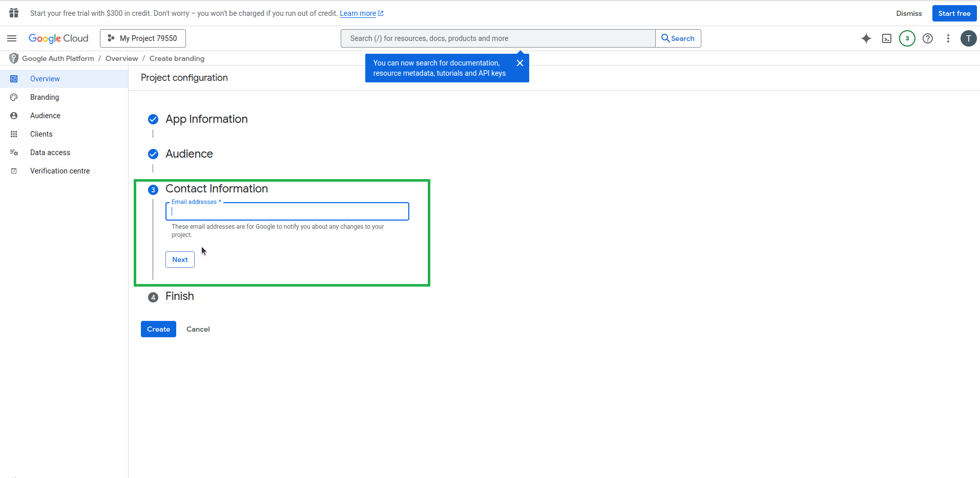This screenshot has height=478, width=980.
Task: Focus the Email addresses input field
Action: (x=287, y=212)
